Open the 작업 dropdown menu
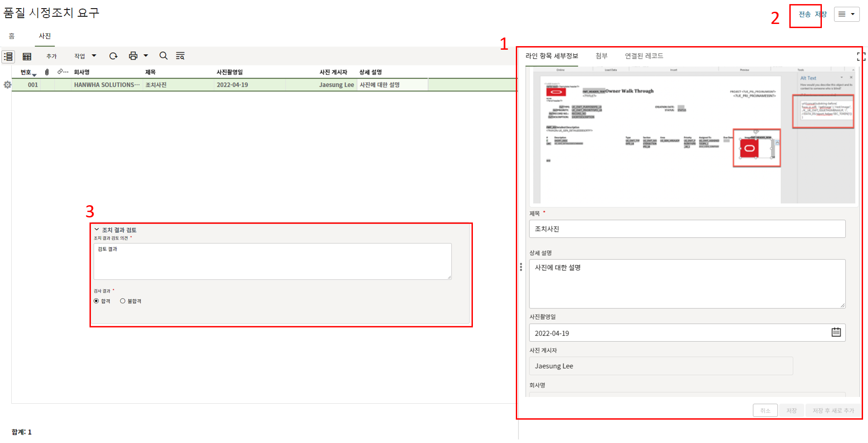This screenshot has height=443, width=868. pos(85,56)
